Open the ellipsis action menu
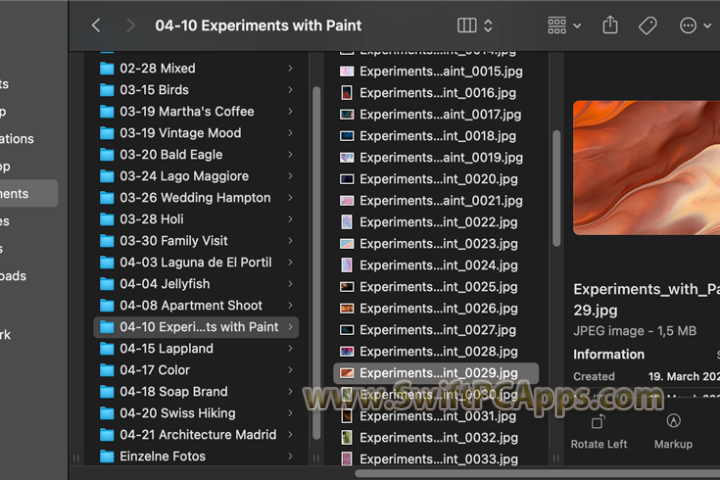Screen dimensions: 720x480 (695, 25)
